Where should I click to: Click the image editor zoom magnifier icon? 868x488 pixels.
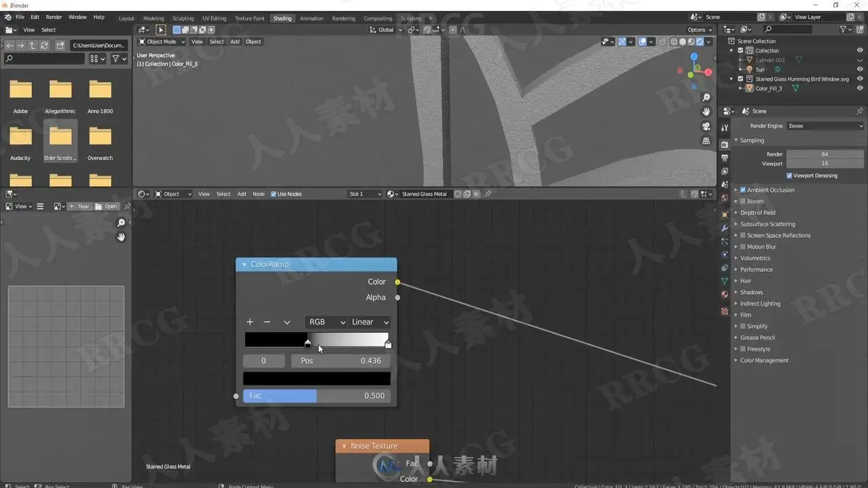121,223
